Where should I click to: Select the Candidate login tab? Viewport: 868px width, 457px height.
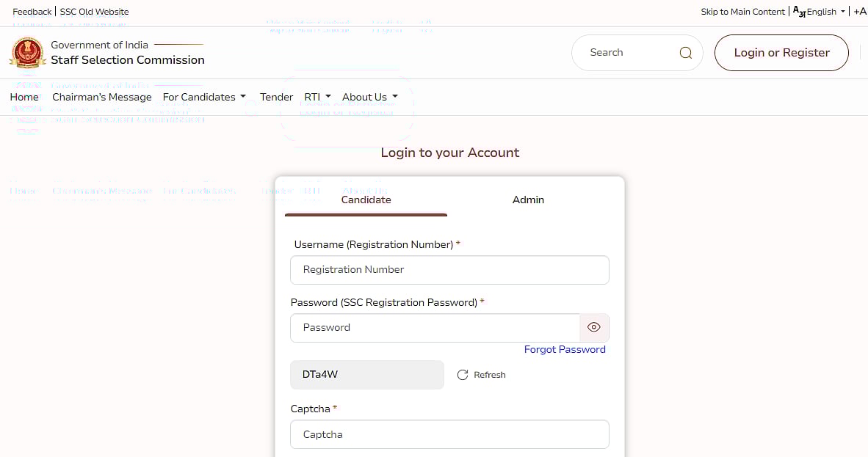click(366, 200)
